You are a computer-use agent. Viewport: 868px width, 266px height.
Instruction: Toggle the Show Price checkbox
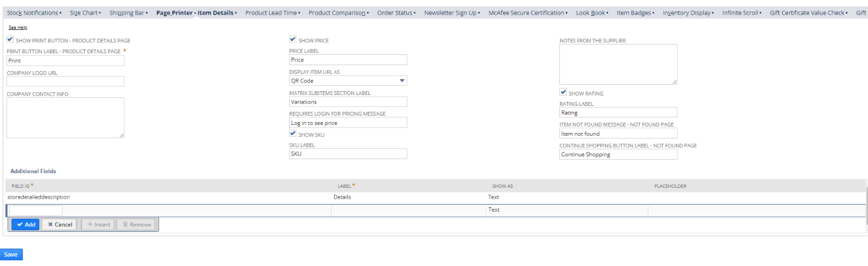tap(293, 40)
